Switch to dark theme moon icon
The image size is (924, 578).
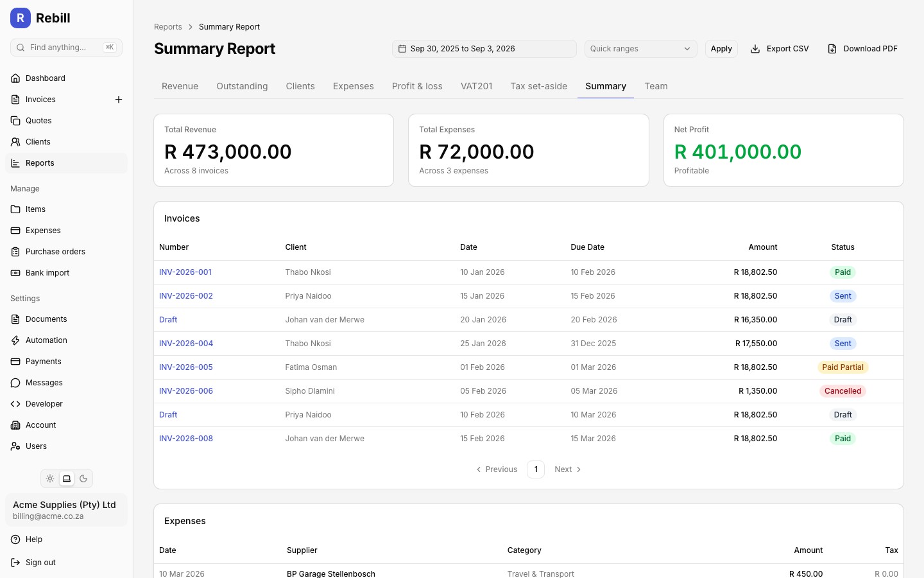pyautogui.click(x=83, y=478)
